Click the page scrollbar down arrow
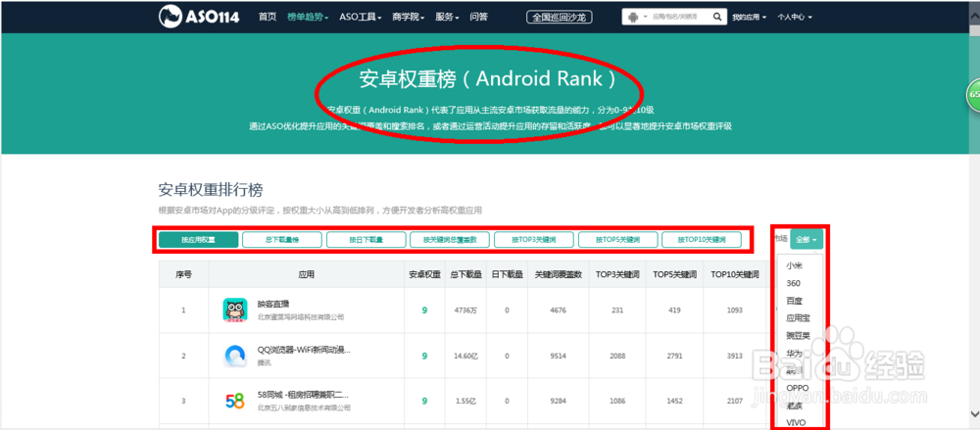Image resolution: width=980 pixels, height=430 pixels. (974, 413)
